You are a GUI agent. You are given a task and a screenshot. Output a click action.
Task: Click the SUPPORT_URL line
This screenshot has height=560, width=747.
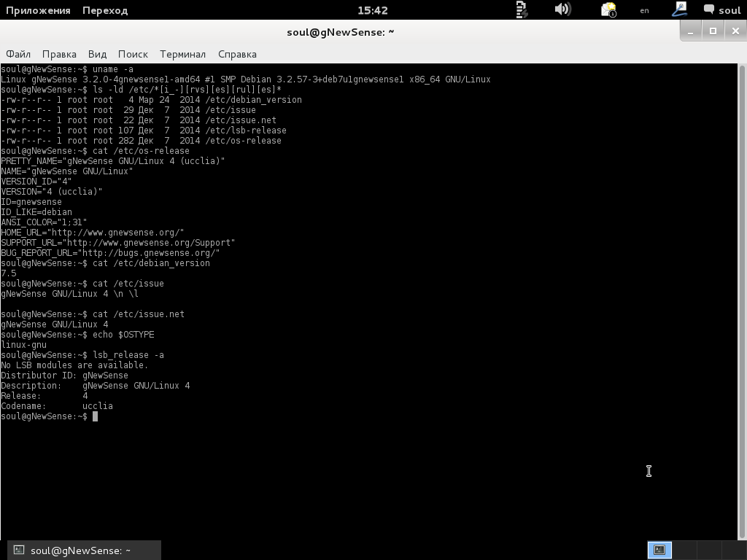118,243
